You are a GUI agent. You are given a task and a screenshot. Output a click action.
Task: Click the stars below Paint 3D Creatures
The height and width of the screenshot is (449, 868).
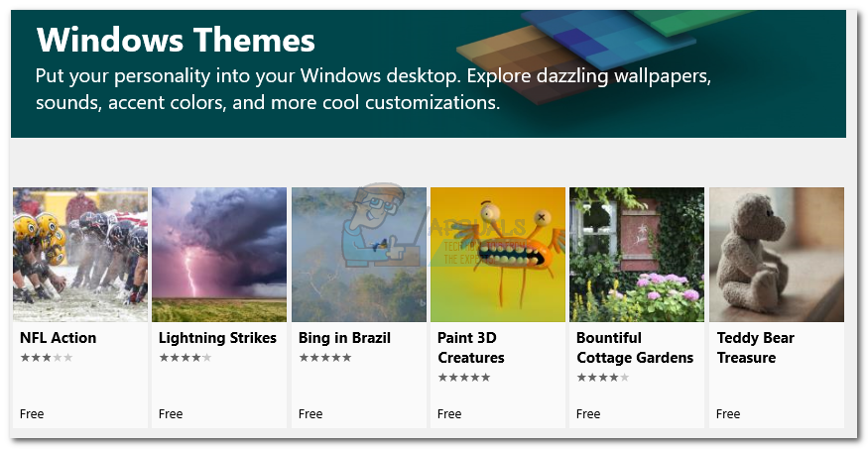click(x=463, y=377)
